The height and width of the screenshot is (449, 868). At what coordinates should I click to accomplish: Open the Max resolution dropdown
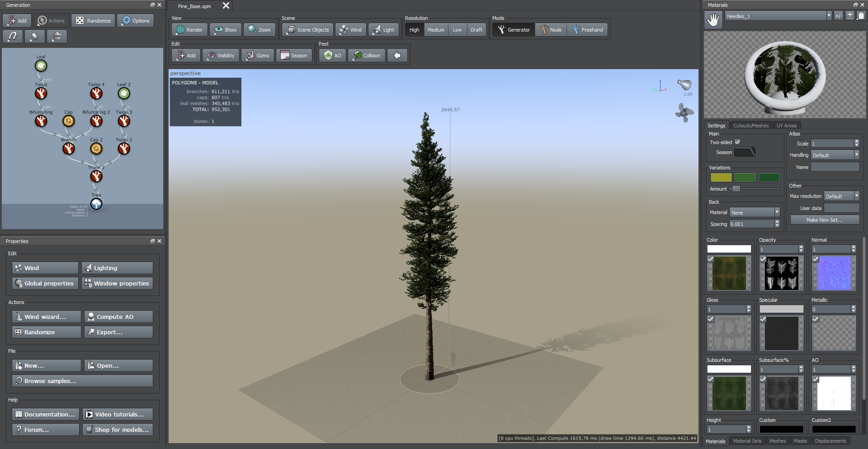click(x=841, y=196)
